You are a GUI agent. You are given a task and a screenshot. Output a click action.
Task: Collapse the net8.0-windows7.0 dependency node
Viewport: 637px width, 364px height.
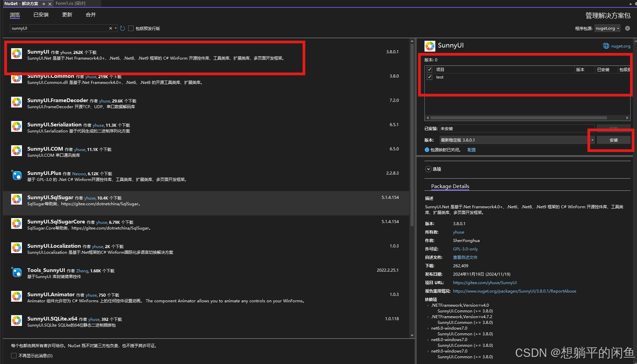coord(428,340)
